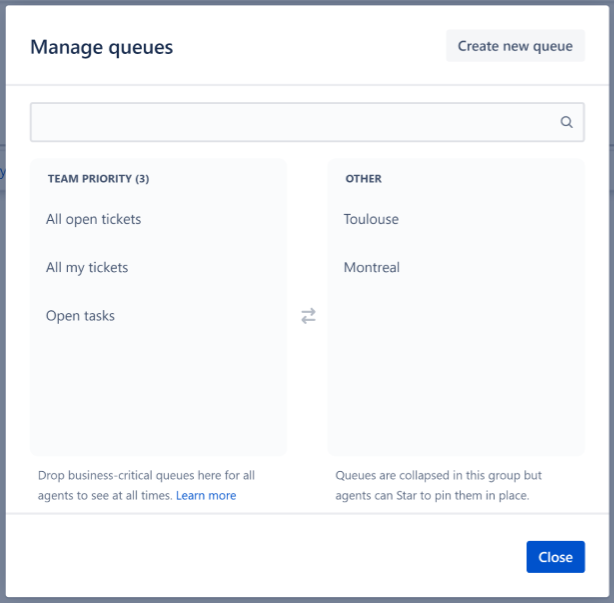Image resolution: width=614 pixels, height=603 pixels.
Task: Select the Toulouse queue
Action: (371, 219)
